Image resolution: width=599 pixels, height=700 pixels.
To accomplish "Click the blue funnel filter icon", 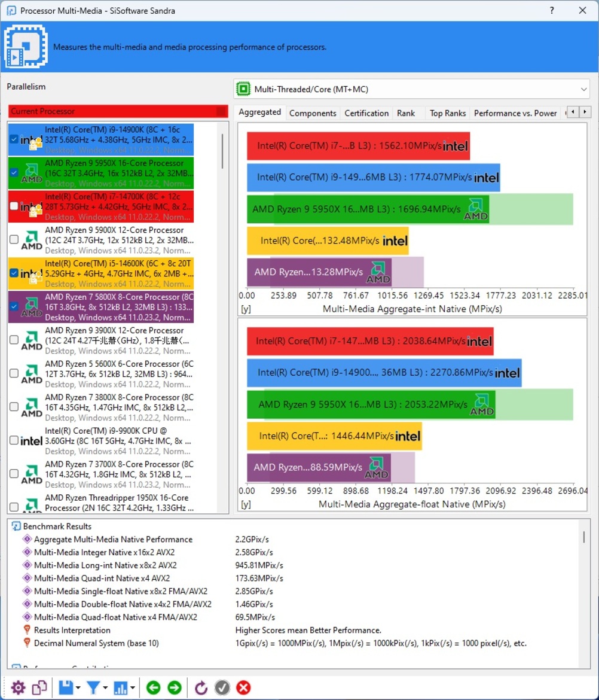I will (93, 687).
